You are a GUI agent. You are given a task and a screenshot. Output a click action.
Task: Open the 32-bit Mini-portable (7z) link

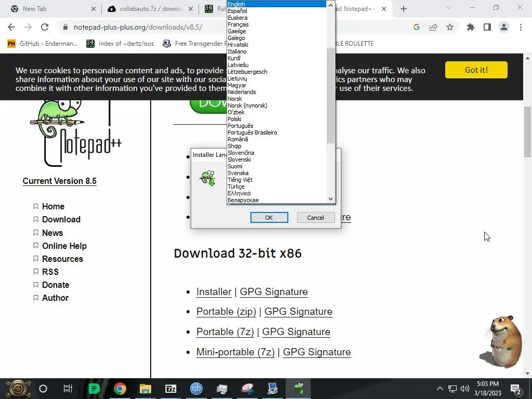(235, 352)
